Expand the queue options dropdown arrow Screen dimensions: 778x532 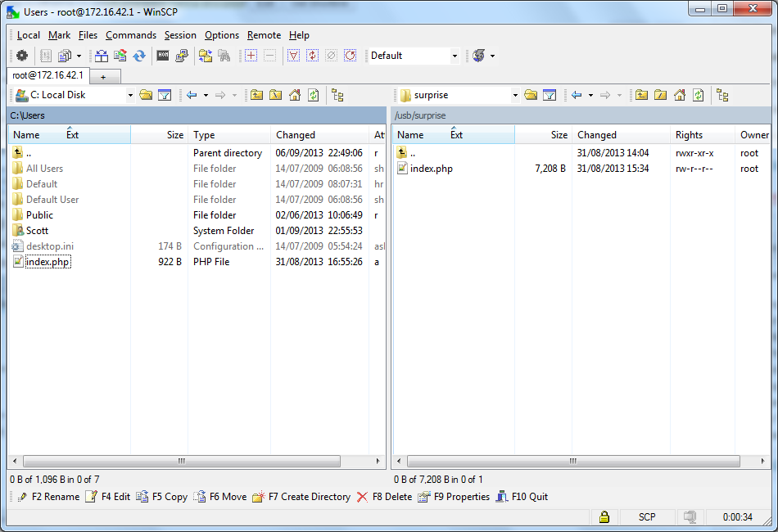(79, 56)
